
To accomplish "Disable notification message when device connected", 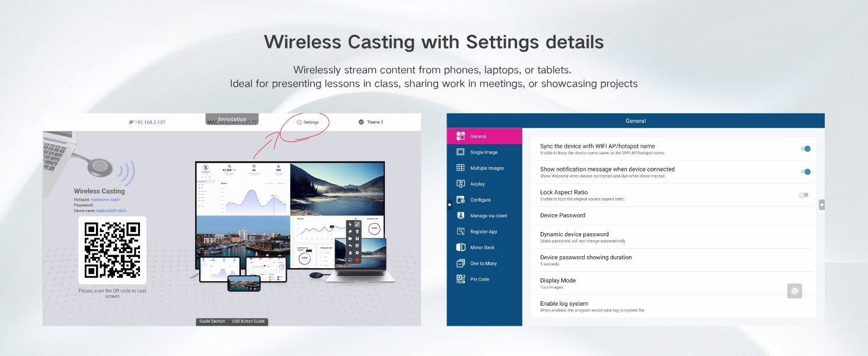I will pos(805,172).
